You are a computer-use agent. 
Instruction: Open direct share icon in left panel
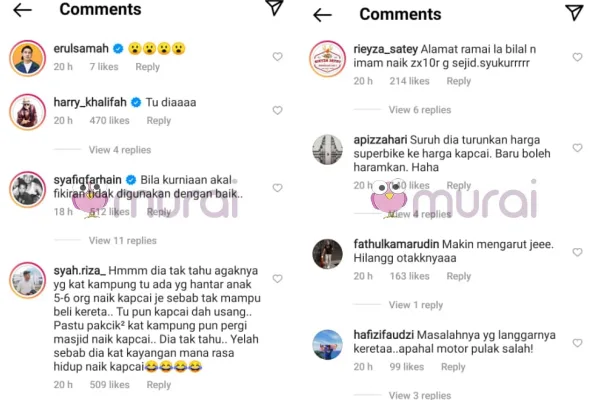point(274,8)
